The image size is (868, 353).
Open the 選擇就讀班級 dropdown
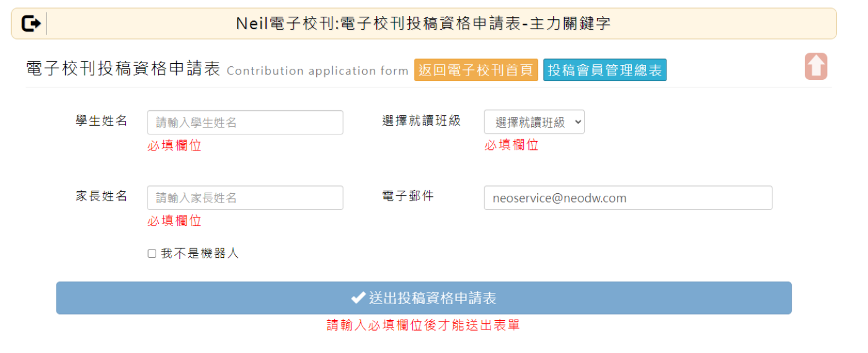pyautogui.click(x=534, y=122)
